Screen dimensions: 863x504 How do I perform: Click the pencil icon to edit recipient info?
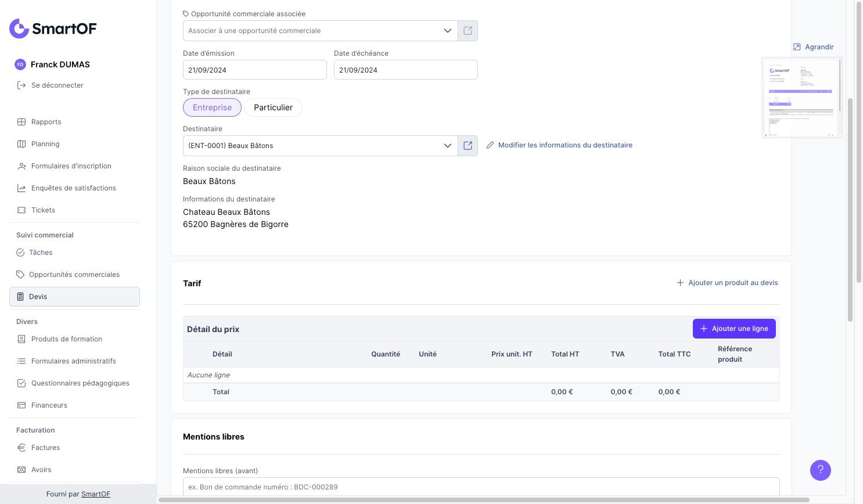coord(490,145)
